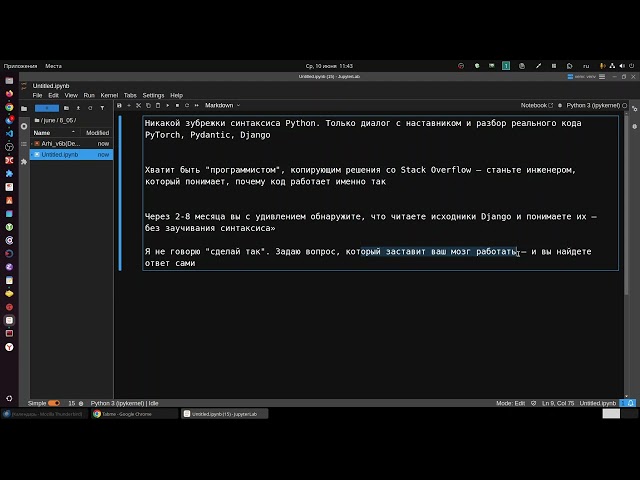This screenshot has width=640, height=480.
Task: Sort files by the Modified column header
Action: pyautogui.click(x=97, y=133)
